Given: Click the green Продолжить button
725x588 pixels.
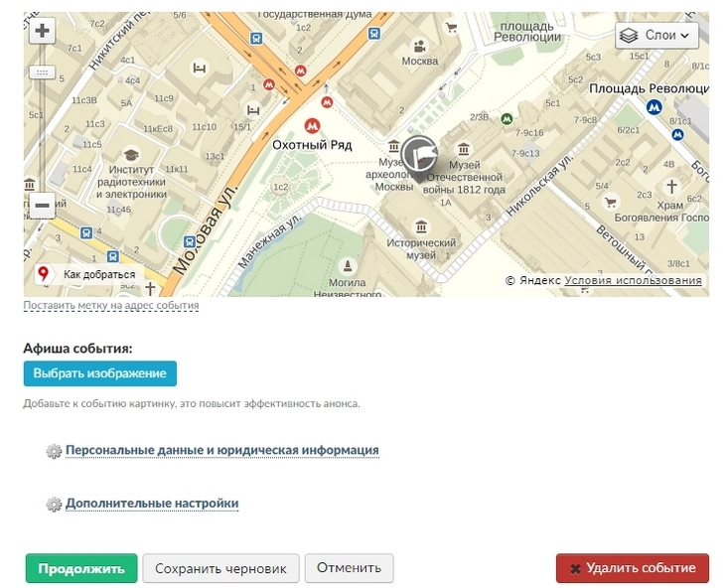Looking at the screenshot, I should click(x=81, y=568).
